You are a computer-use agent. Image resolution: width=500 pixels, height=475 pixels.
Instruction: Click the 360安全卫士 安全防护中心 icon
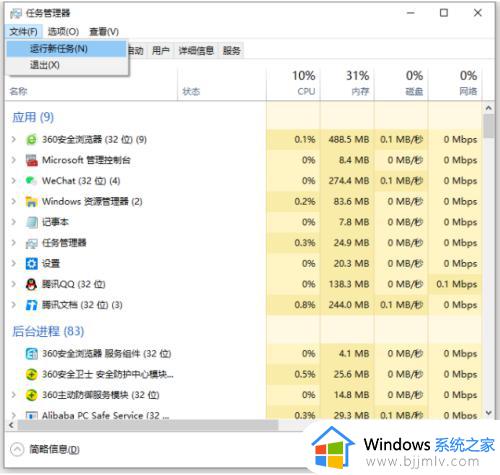tap(31, 374)
